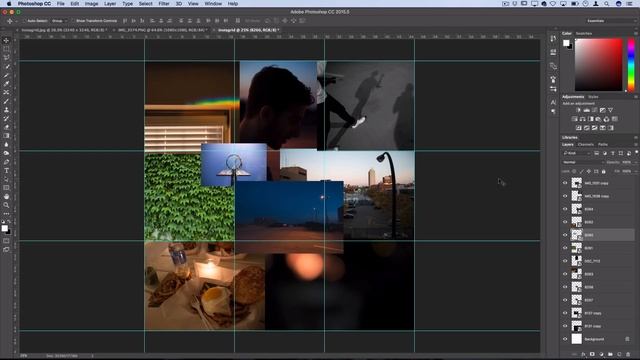
Task: Open the Auto-Select Group dropdown
Action: [x=60, y=21]
